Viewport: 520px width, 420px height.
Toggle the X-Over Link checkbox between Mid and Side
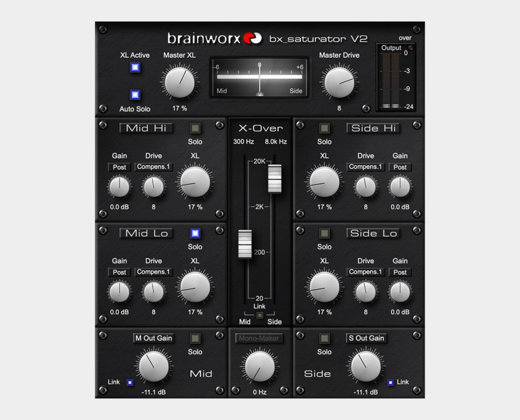pos(260,315)
